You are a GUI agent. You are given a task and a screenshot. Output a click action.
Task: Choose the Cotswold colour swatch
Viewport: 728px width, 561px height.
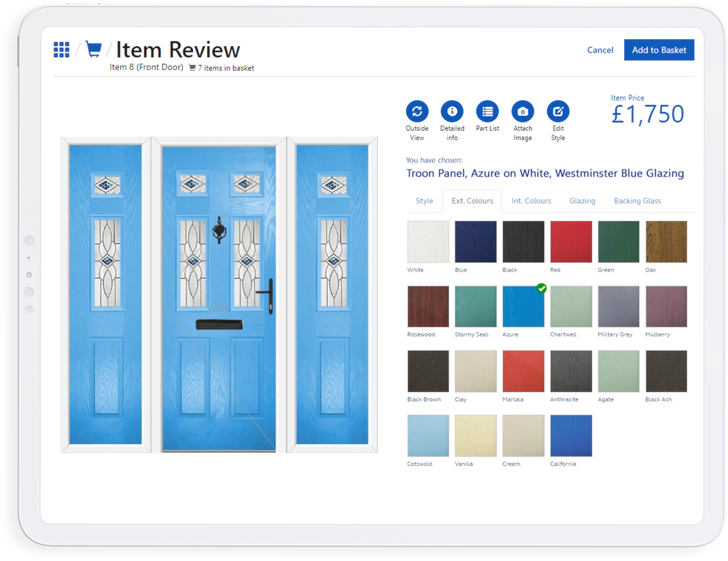[428, 436]
